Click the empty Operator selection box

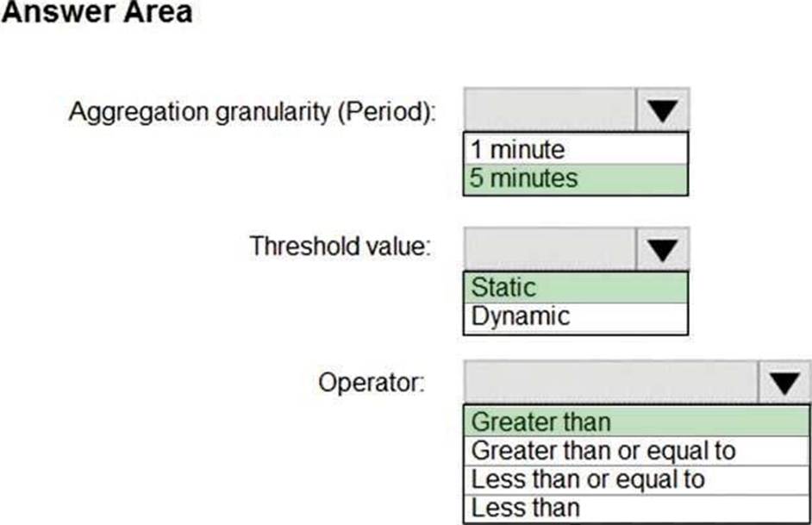(610, 384)
